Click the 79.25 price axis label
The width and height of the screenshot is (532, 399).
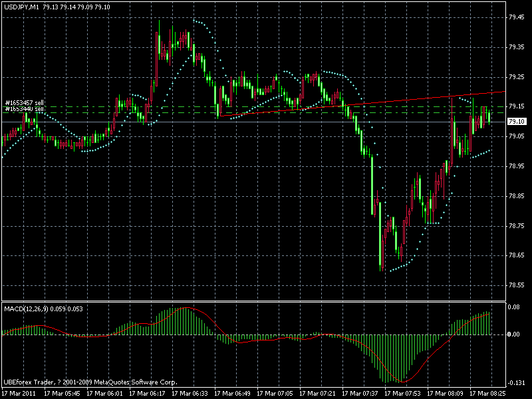517,77
